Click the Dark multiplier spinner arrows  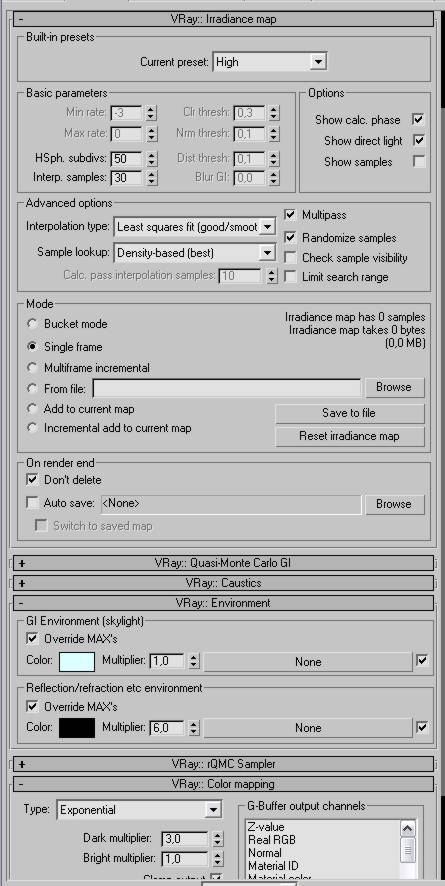[x=218, y=839]
